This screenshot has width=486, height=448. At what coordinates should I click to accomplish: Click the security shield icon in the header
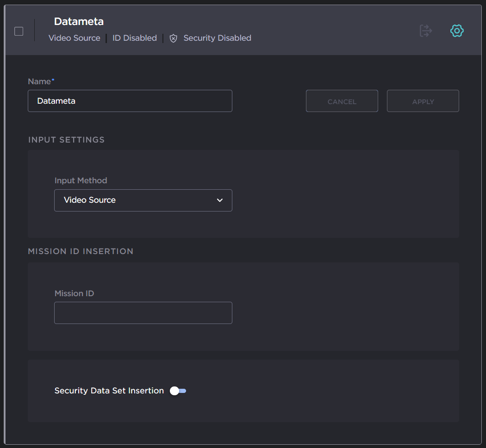click(x=173, y=38)
